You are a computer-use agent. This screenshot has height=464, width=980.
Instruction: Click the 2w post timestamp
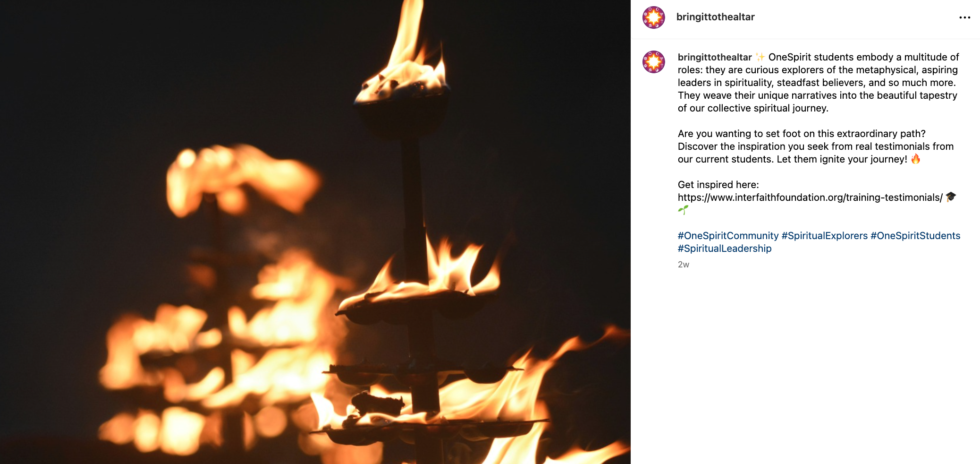pos(684,265)
